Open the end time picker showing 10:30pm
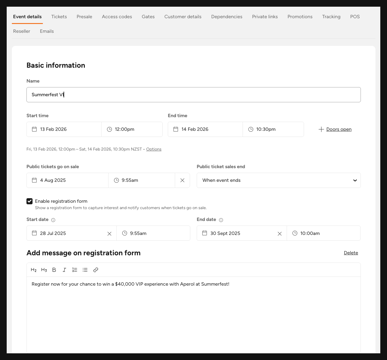This screenshot has width=387, height=360. click(273, 129)
